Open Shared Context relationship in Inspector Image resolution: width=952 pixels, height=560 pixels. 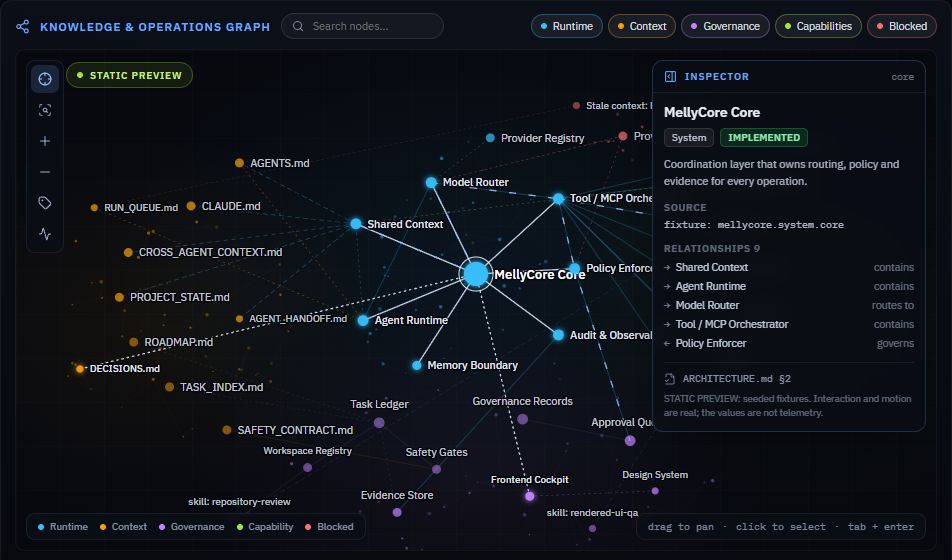point(789,267)
